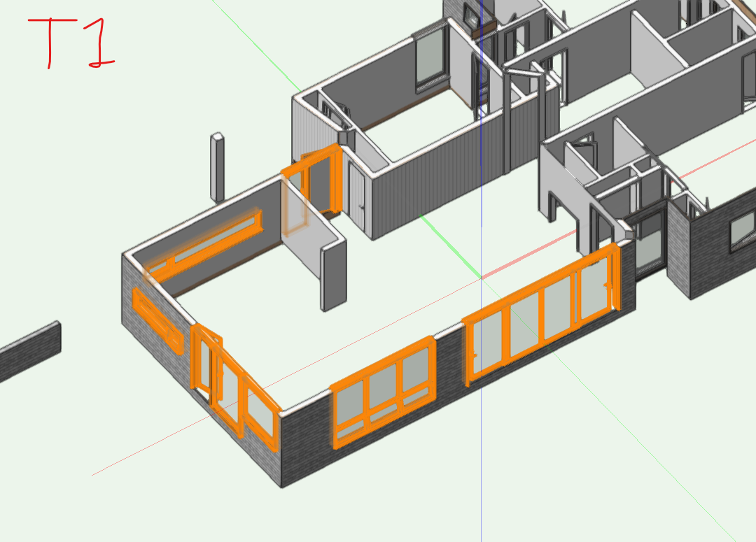Select the glass door beside right brick wall
The width and height of the screenshot is (756, 542).
[x=650, y=246]
